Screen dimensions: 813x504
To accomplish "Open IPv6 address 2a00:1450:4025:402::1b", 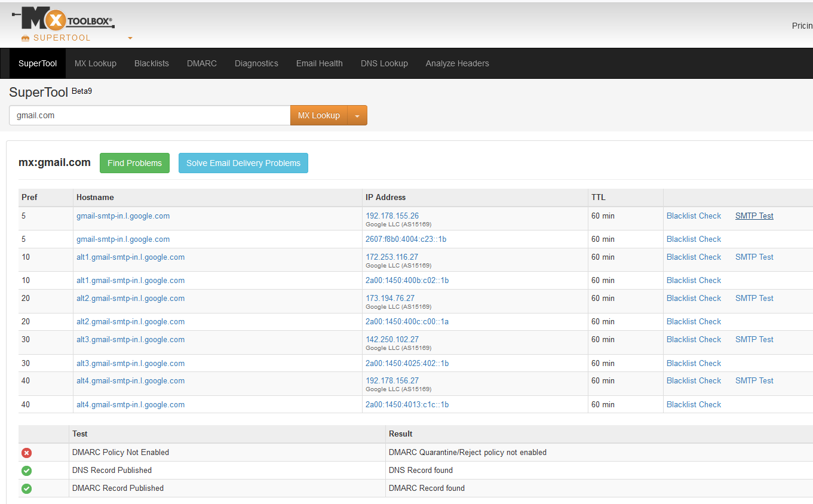I will pyautogui.click(x=407, y=364).
